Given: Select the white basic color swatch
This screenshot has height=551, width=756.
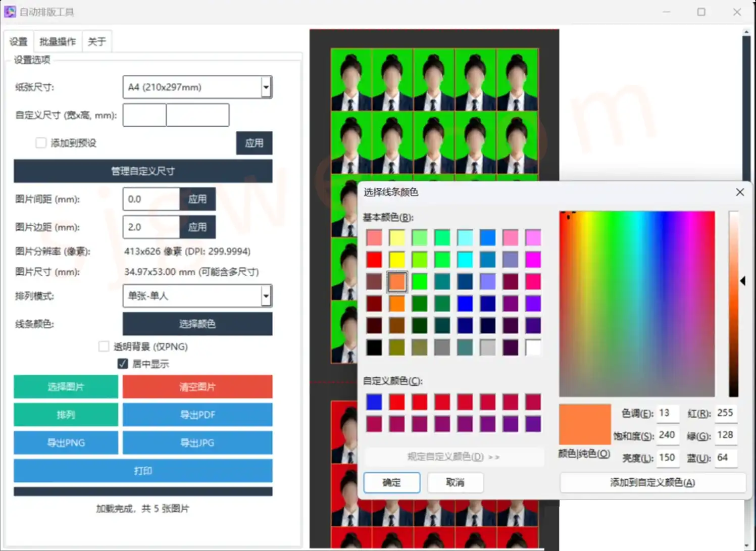Looking at the screenshot, I should (x=533, y=347).
